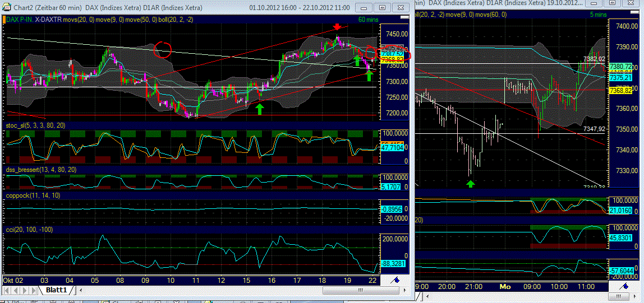Image resolution: width=644 pixels, height=303 pixels.
Task: Minimize the Chart2 60 min window
Action: (x=364, y=7)
